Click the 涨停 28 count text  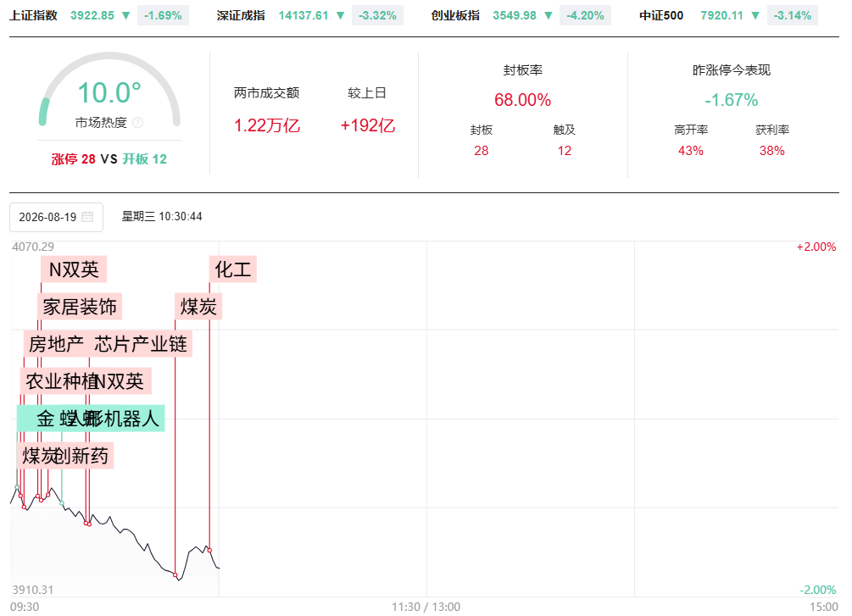tap(74, 159)
